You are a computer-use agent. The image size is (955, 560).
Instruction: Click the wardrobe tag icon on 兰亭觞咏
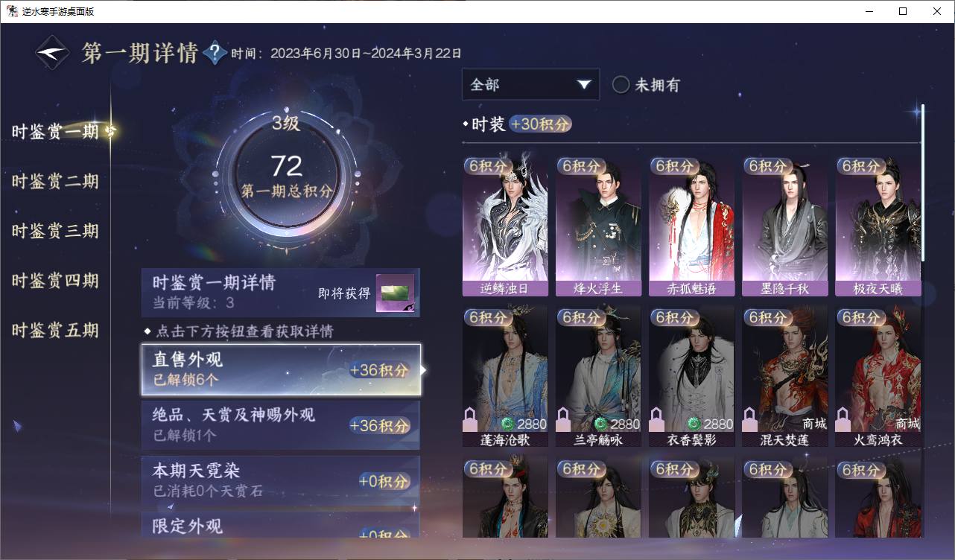(563, 419)
